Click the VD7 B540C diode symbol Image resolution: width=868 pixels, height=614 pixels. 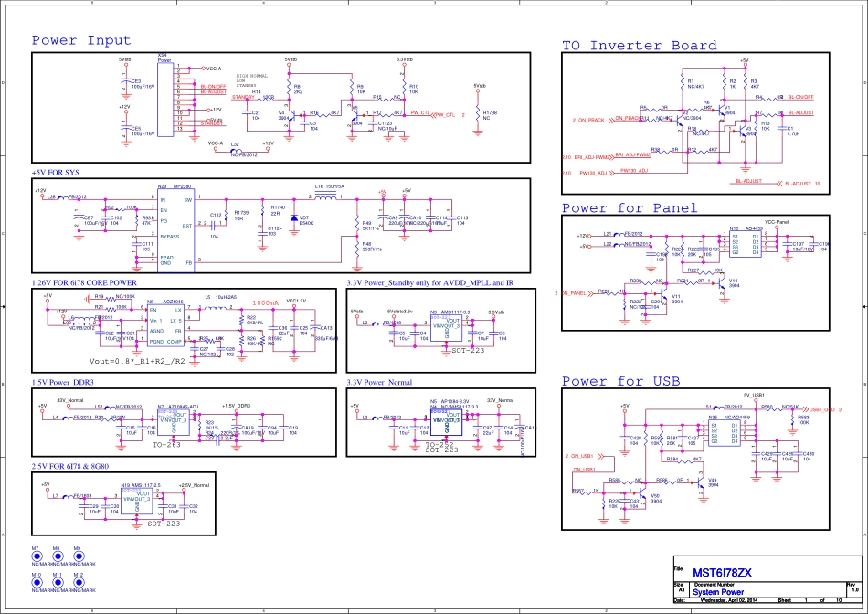point(294,218)
